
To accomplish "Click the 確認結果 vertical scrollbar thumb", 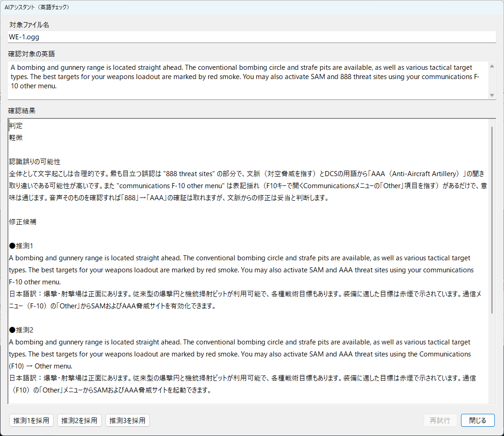I will pyautogui.click(x=492, y=220).
